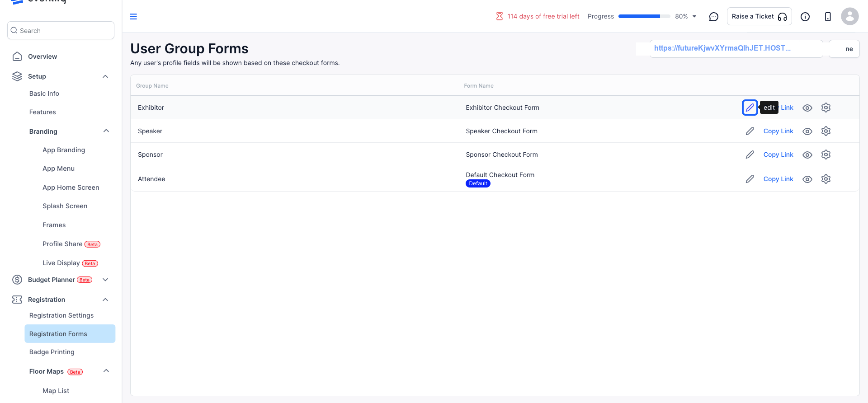Screen dimensions: 868x403
Task: Go to Registration Settings
Action: coord(61,315)
